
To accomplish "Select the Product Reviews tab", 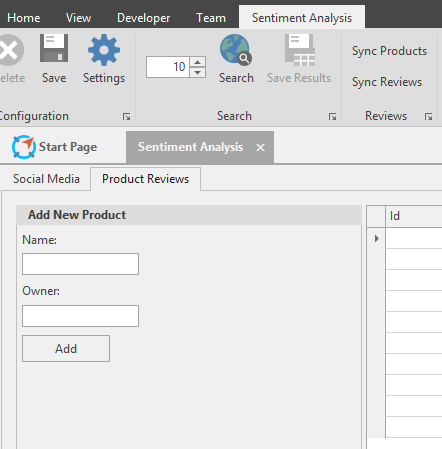I will point(145,179).
